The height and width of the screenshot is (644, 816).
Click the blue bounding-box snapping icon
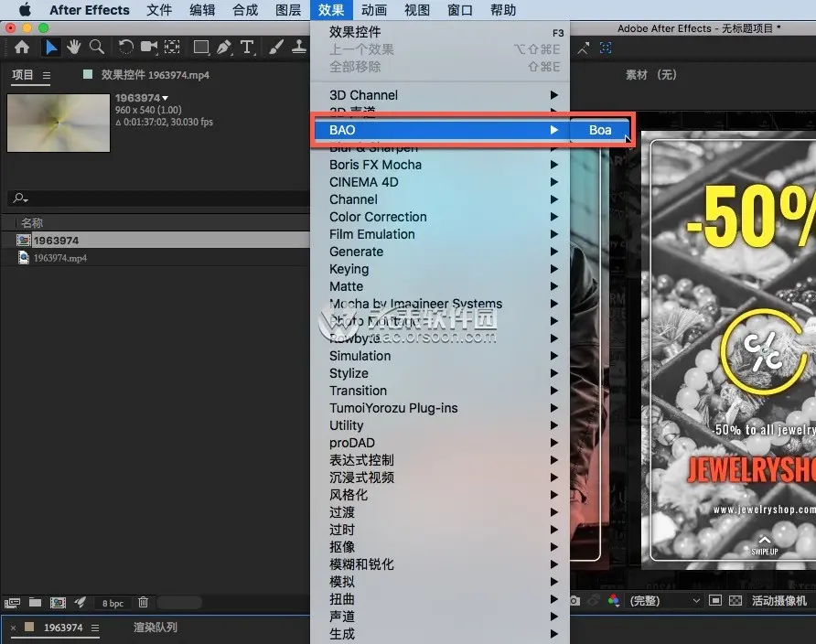click(606, 48)
